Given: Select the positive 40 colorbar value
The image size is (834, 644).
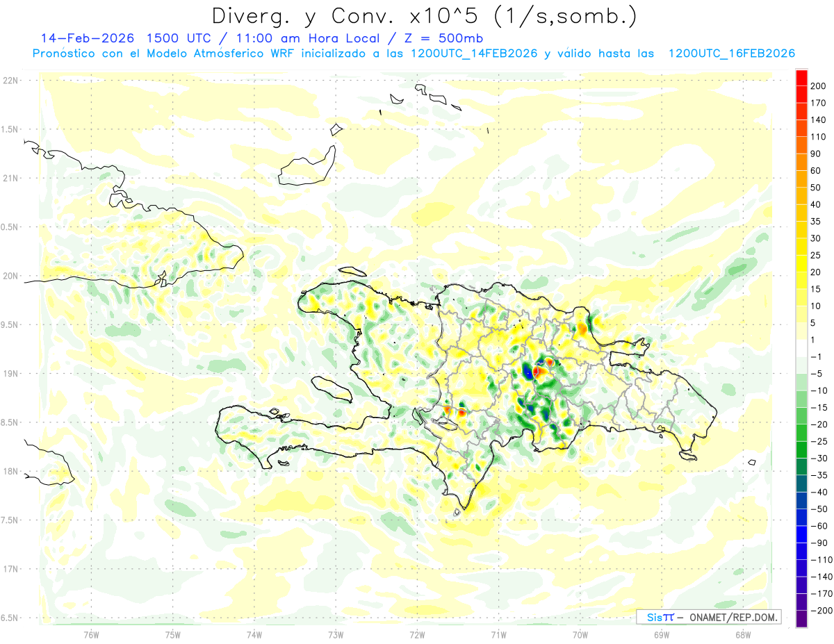Looking at the screenshot, I should [x=815, y=204].
